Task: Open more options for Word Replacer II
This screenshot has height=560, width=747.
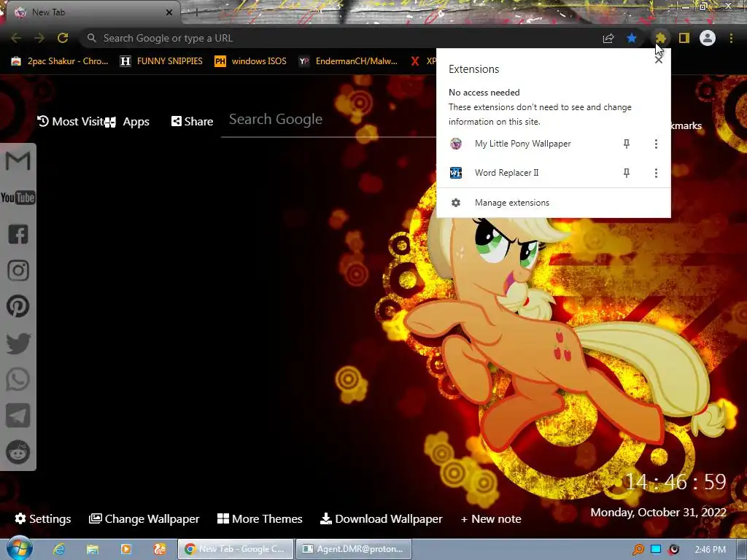Action: (x=656, y=173)
